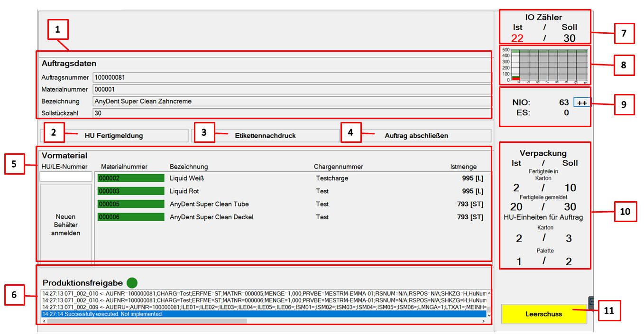Screen dimensions: 644x336
Task: Select the Bezeichnung field AnyDent Zahncreme
Action: pyautogui.click(x=291, y=101)
